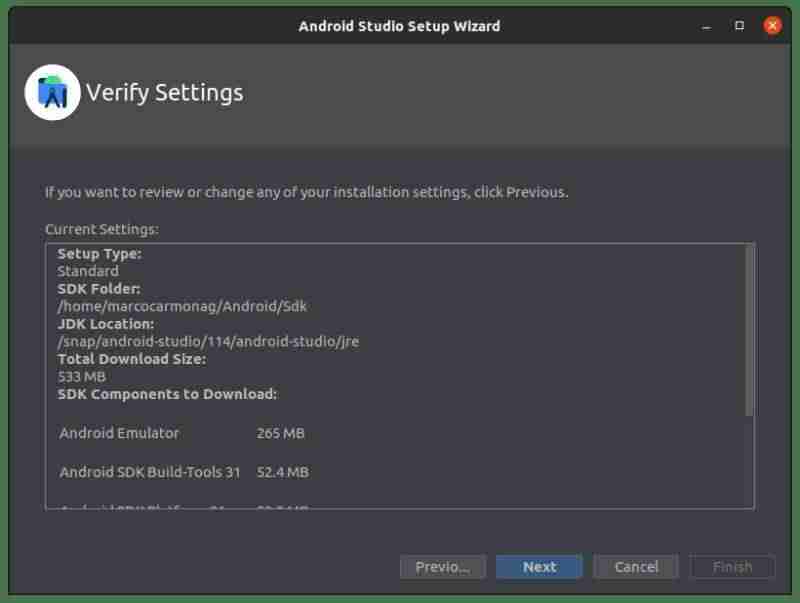The image size is (800, 603).
Task: Click the Next button
Action: tap(539, 567)
